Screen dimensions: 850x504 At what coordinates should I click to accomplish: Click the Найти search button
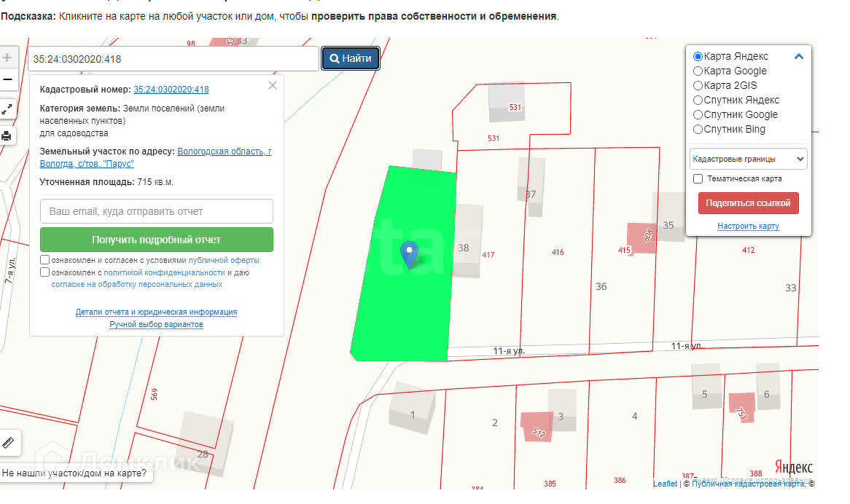click(350, 58)
